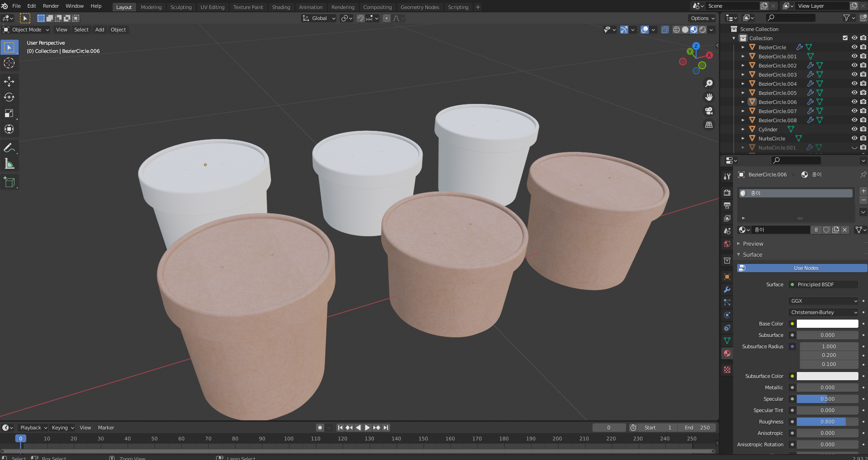This screenshot has width=868, height=460.
Task: Switch to the Shading workspace tab
Action: coord(281,7)
